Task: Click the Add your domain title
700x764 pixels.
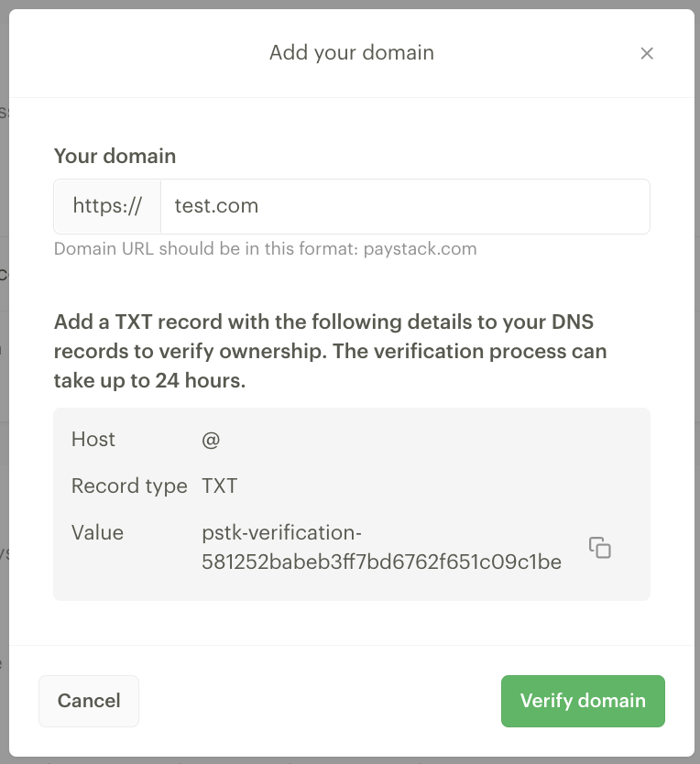Action: tap(352, 52)
